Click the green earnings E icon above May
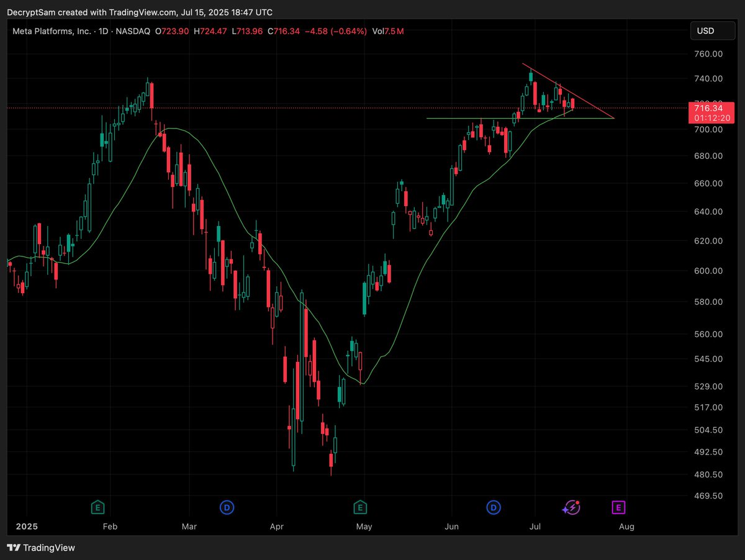This screenshot has height=560, width=745. pyautogui.click(x=359, y=508)
